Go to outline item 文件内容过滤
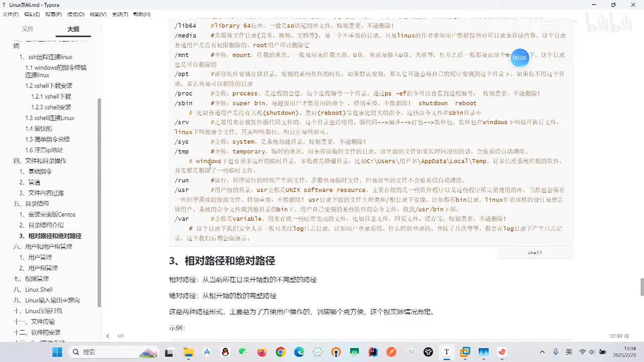644x362 pixels. [46, 193]
